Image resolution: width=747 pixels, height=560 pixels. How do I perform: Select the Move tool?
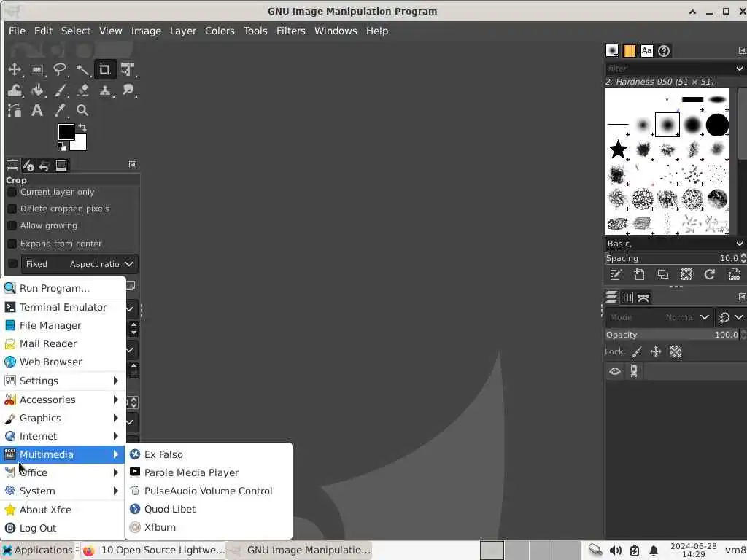pos(15,69)
